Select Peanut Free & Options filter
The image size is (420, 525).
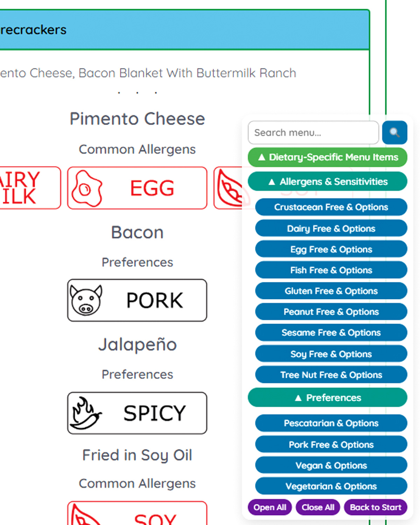[331, 312]
